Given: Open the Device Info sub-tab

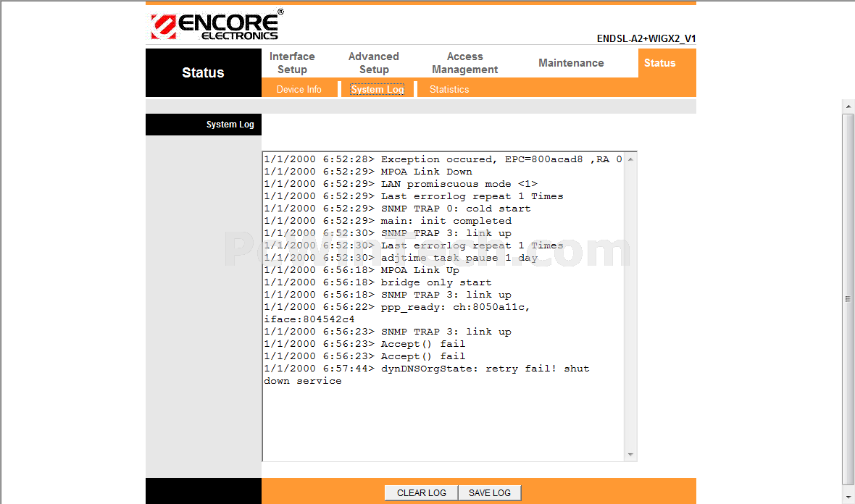Looking at the screenshot, I should pyautogui.click(x=299, y=89).
